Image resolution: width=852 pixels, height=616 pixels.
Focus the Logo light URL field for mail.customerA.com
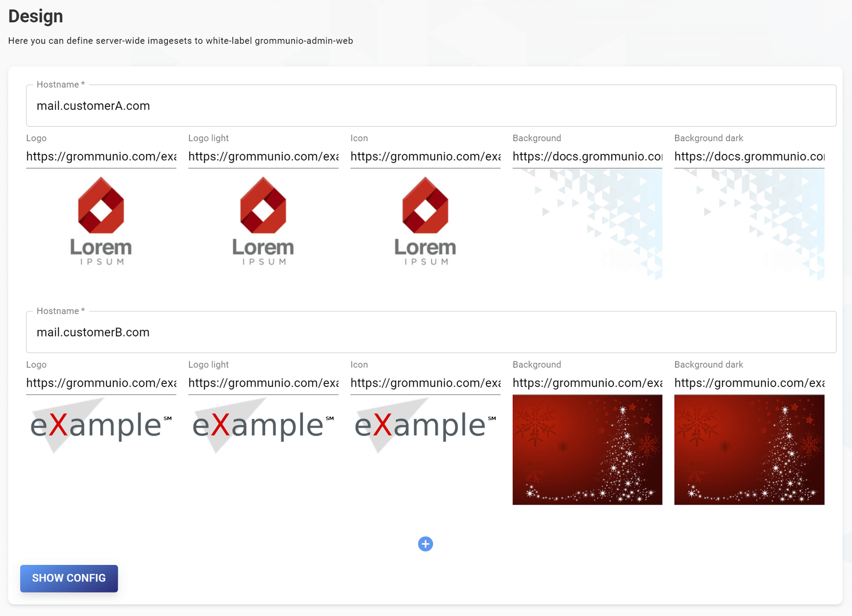coord(264,157)
